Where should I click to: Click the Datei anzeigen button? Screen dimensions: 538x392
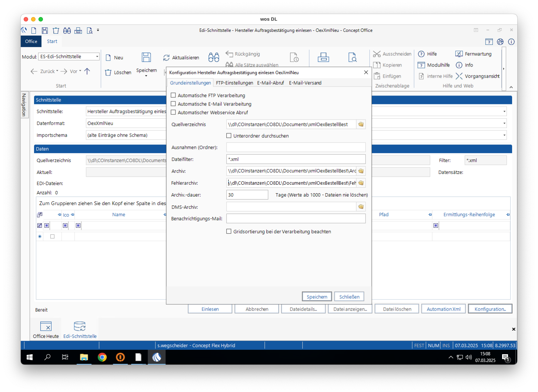pyautogui.click(x=350, y=309)
